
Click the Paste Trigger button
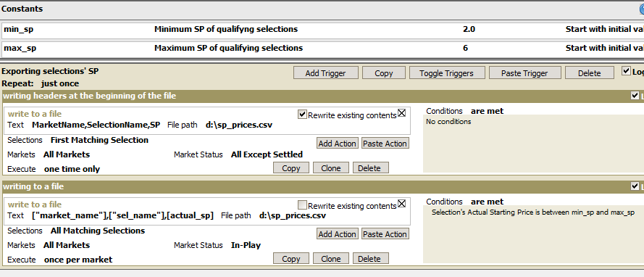[x=524, y=73]
